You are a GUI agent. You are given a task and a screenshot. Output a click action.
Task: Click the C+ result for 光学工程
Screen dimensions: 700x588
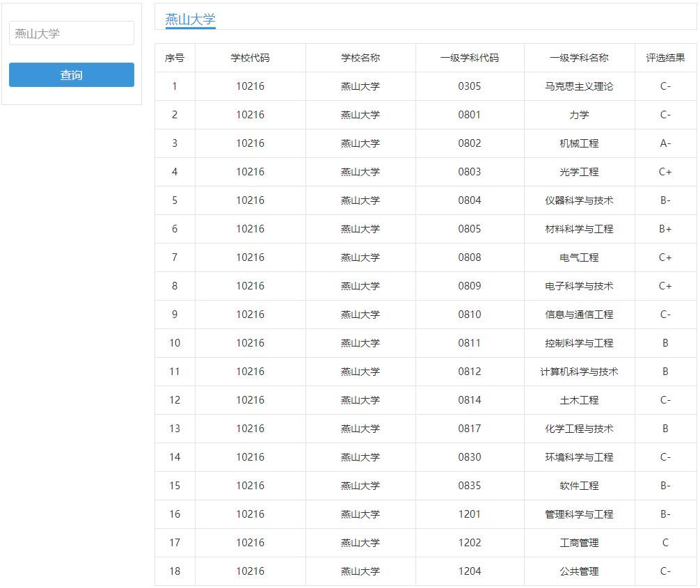pos(665,172)
